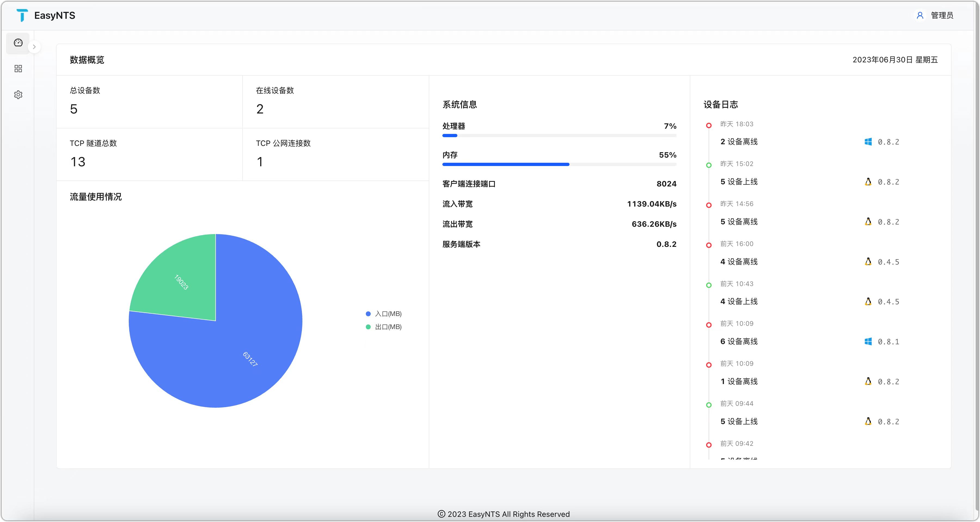Click the 内存 usage progress bar
Viewport: 980px width, 522px height.
[559, 164]
